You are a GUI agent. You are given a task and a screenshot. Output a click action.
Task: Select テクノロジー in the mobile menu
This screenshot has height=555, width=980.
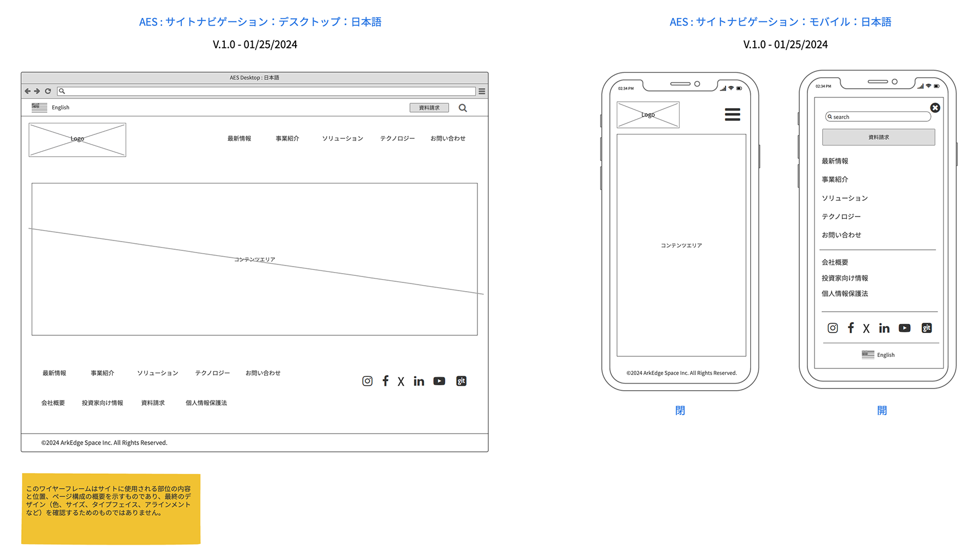click(x=841, y=217)
